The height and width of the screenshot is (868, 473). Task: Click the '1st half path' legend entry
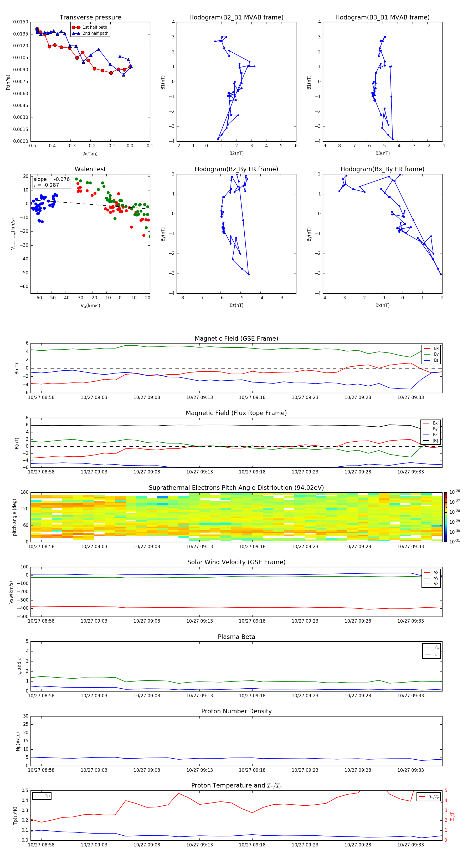[x=90, y=27]
